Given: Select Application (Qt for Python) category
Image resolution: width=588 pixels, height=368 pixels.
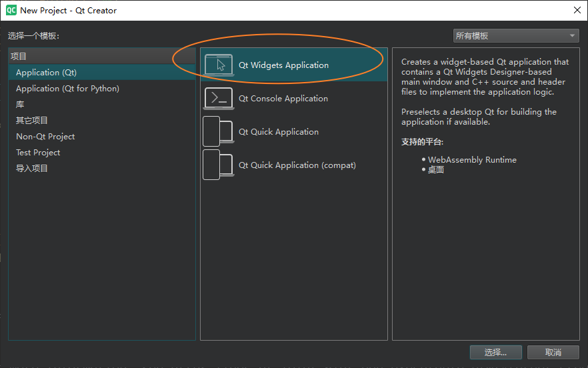Looking at the screenshot, I should [102, 89].
